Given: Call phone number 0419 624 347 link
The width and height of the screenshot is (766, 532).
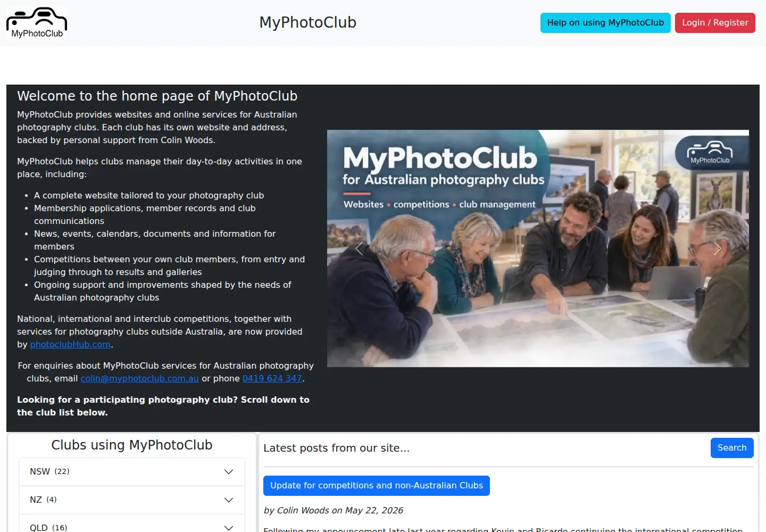Looking at the screenshot, I should (272, 378).
